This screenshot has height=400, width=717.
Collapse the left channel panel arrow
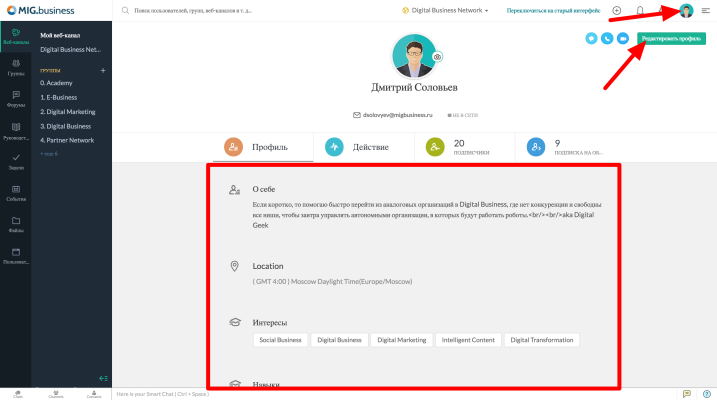(x=103, y=378)
